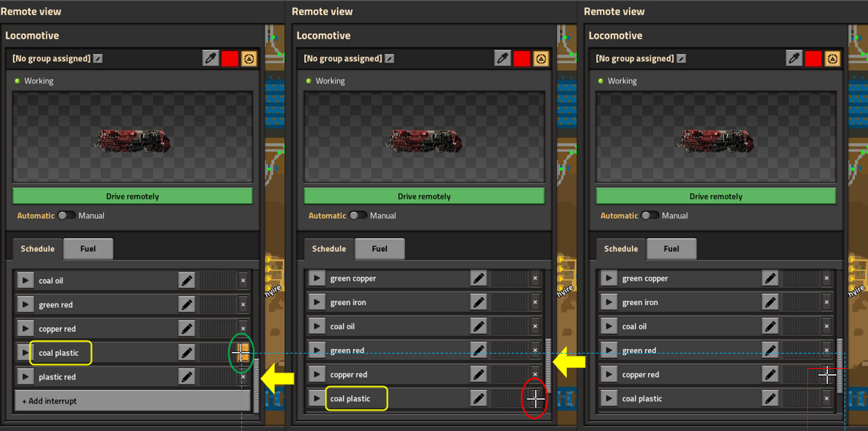Screen dimensions: 868x431
Task: Click the schedule scrollbar in right panel
Action: (x=839, y=364)
